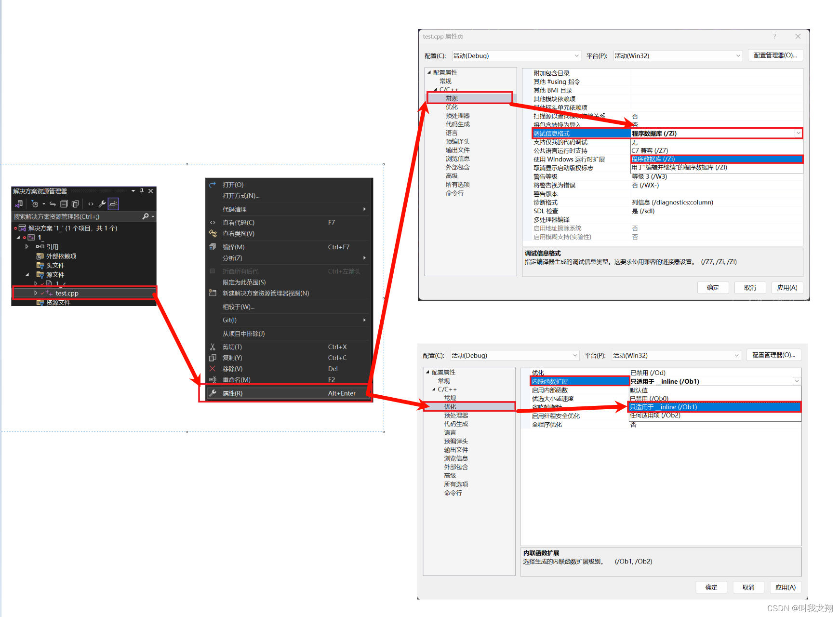Click the pin auto-hide icon of Solution Explorer

coord(142,191)
